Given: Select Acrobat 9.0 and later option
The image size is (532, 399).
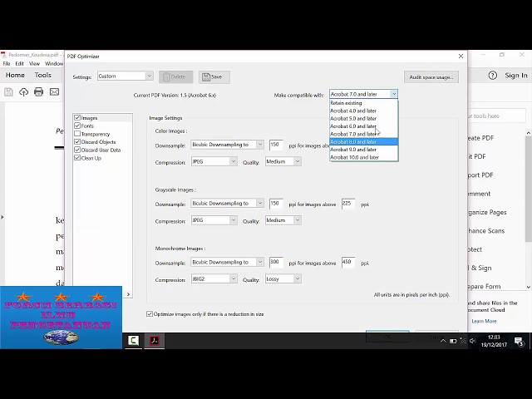Looking at the screenshot, I should (364, 150).
